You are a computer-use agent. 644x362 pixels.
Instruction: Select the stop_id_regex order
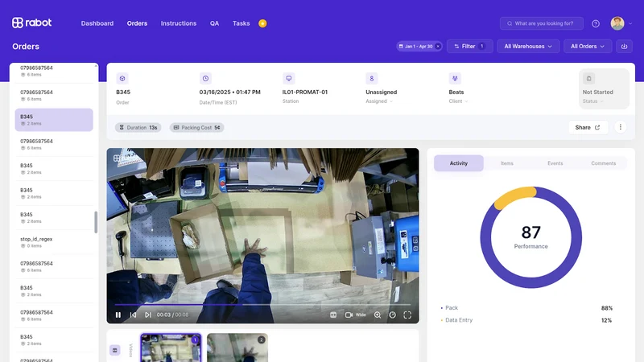[54, 242]
